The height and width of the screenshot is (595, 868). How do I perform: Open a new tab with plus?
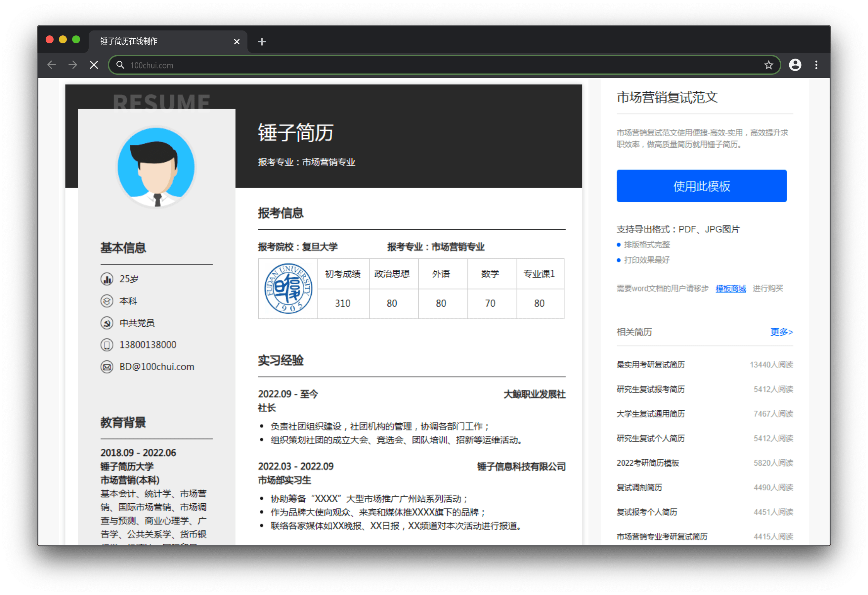pos(262,41)
